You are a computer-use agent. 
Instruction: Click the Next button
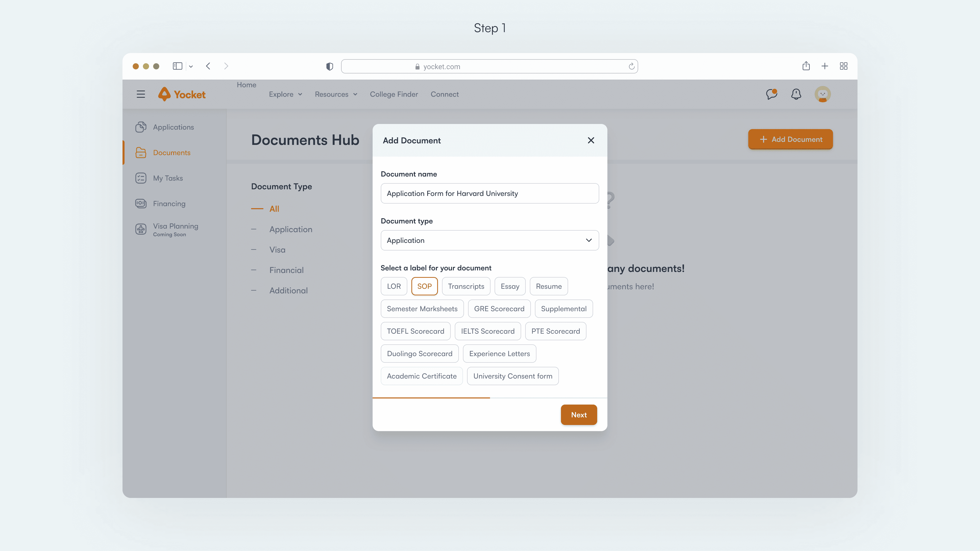[578, 415]
